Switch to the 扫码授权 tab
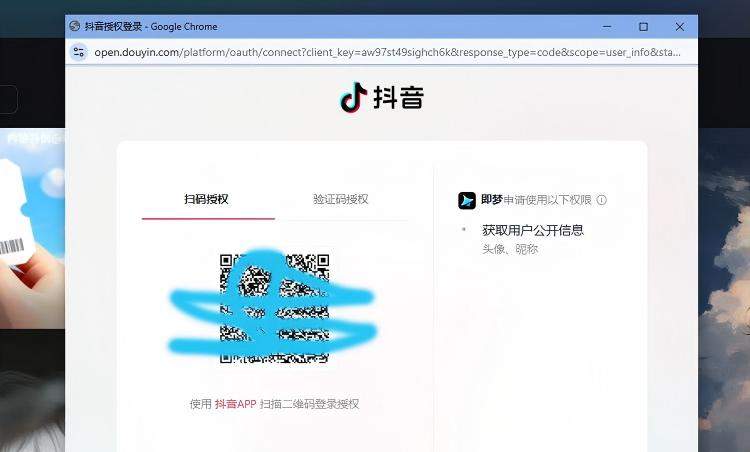This screenshot has width=750, height=452. (207, 199)
